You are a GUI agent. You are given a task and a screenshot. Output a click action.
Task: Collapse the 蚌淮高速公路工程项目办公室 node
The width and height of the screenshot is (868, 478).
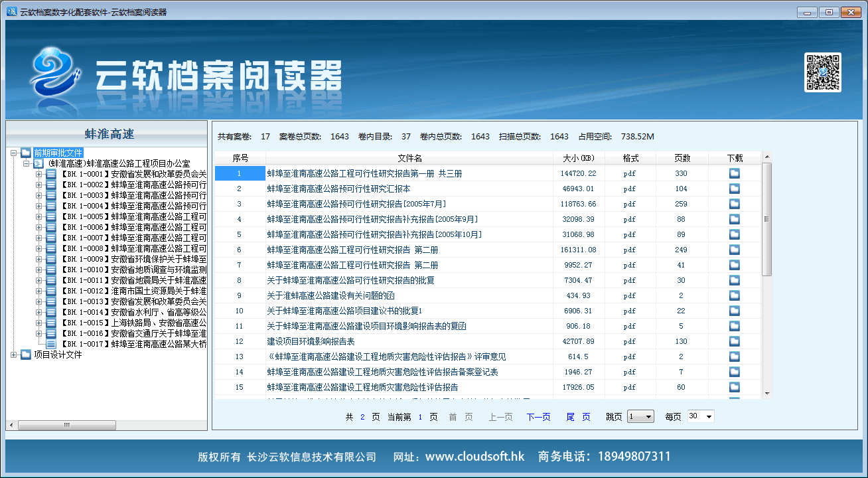[x=27, y=163]
